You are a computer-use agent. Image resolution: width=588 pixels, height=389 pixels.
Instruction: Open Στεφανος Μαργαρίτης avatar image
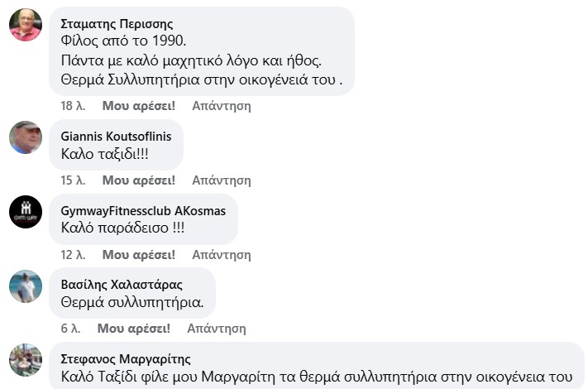tap(26, 360)
